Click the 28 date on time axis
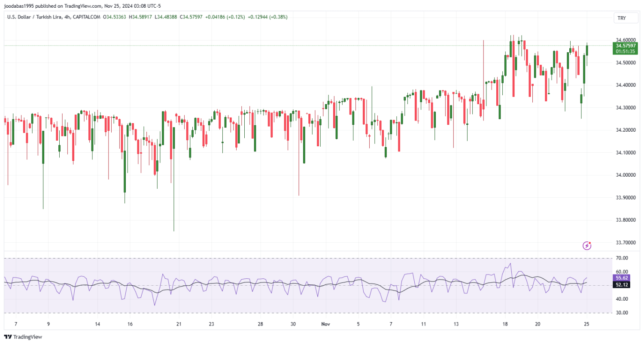Screen dimensions: 644x344 (260, 324)
